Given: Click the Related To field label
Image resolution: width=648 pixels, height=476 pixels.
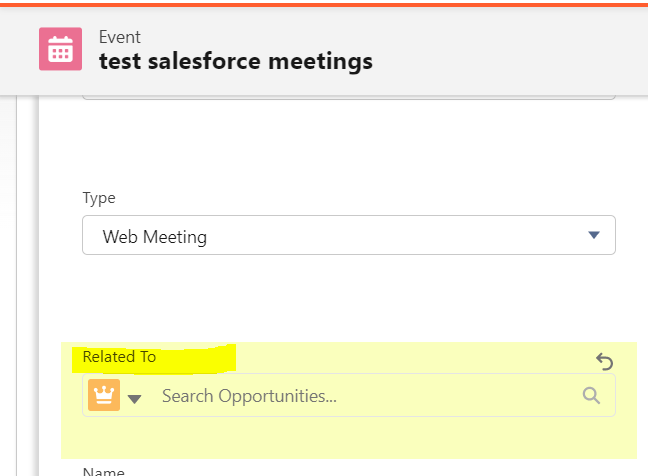Looking at the screenshot, I should pos(119,357).
